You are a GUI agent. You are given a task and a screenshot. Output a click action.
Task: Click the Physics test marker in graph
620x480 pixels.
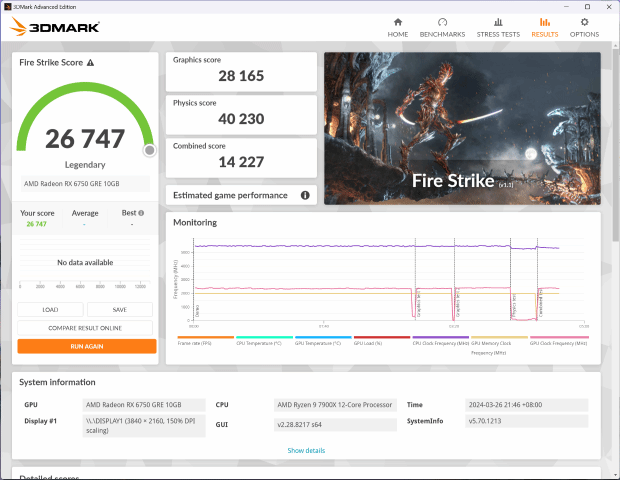tap(514, 306)
